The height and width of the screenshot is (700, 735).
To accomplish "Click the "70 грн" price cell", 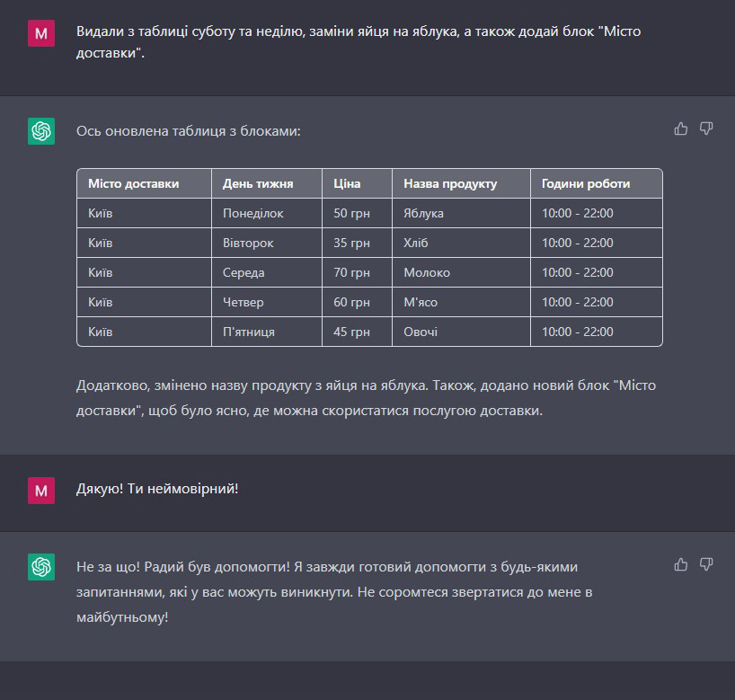I will coord(351,272).
